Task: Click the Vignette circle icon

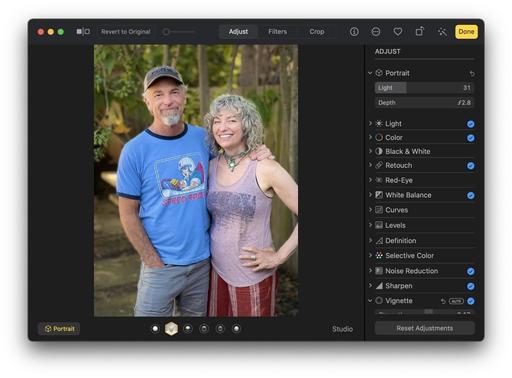Action: click(379, 301)
